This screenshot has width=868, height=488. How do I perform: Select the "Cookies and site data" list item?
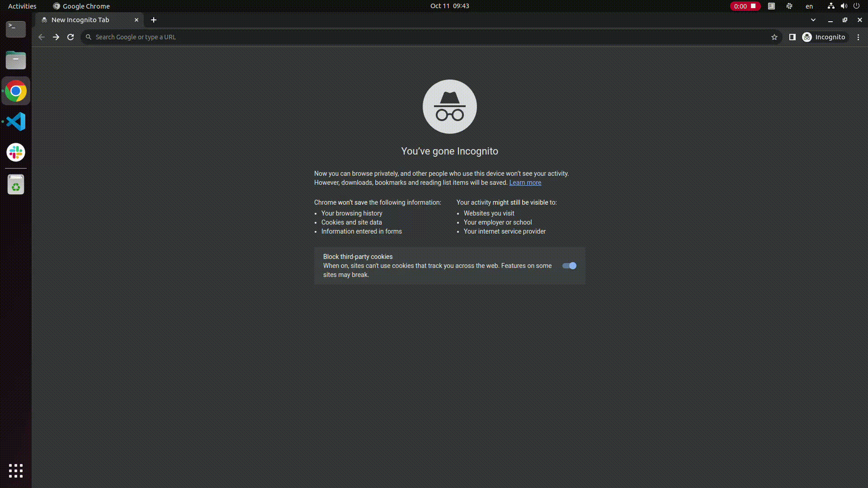click(352, 222)
